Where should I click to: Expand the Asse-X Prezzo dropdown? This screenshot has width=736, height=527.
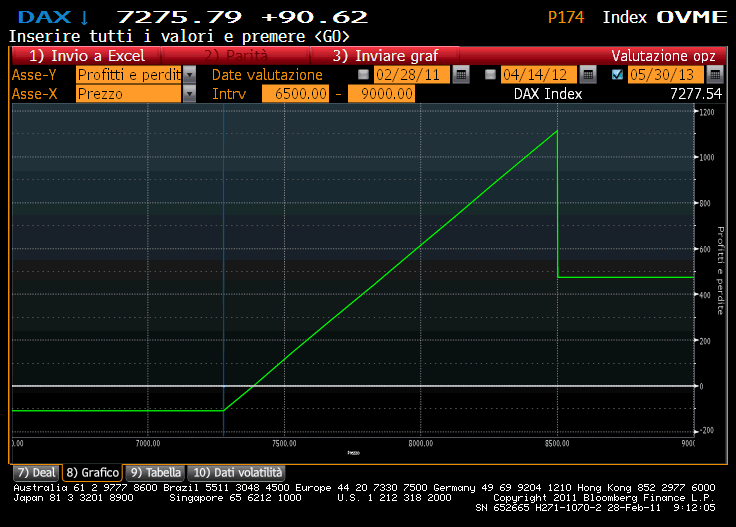(x=189, y=94)
